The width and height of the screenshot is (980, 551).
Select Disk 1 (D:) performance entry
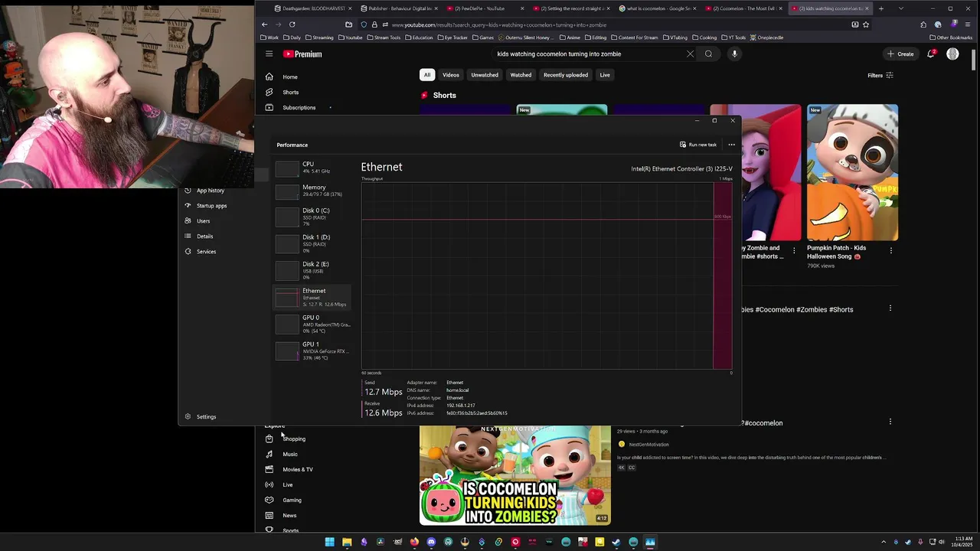pos(312,243)
